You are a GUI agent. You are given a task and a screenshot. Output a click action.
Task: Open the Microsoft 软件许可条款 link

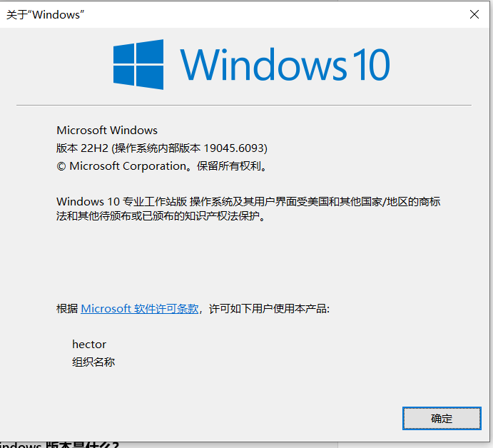(140, 309)
